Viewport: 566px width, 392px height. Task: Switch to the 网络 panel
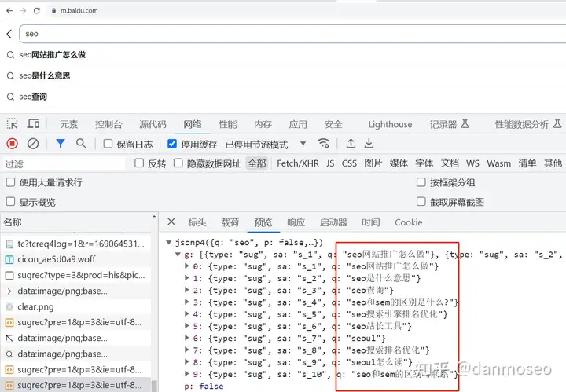coord(193,124)
